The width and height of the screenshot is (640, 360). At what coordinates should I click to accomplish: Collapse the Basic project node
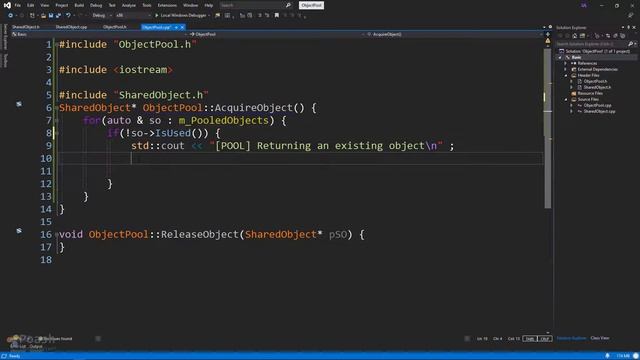[x=560, y=58]
